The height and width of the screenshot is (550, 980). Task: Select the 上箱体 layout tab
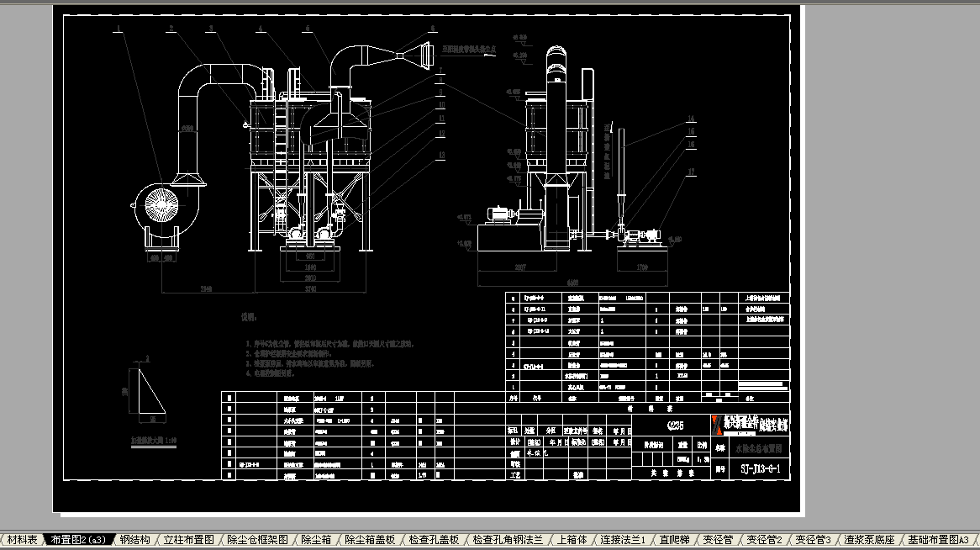coord(572,539)
